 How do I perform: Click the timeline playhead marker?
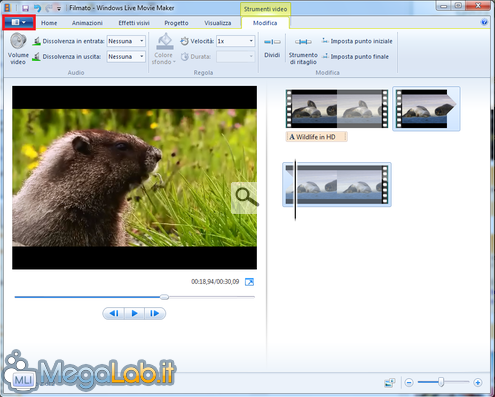click(295, 189)
